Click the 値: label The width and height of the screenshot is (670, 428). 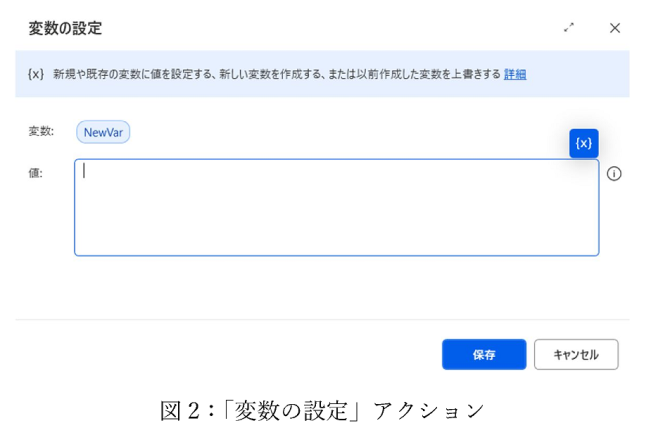36,173
